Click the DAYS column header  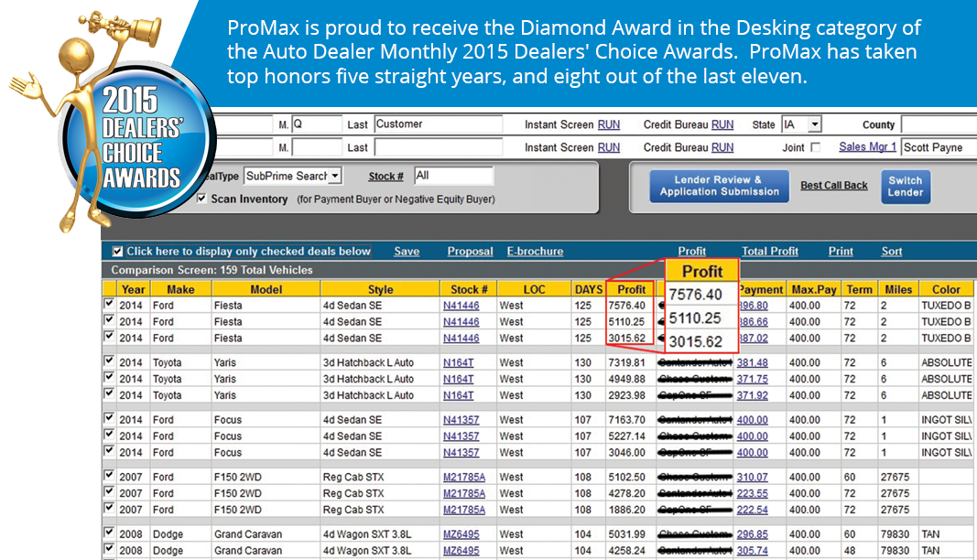coord(588,289)
